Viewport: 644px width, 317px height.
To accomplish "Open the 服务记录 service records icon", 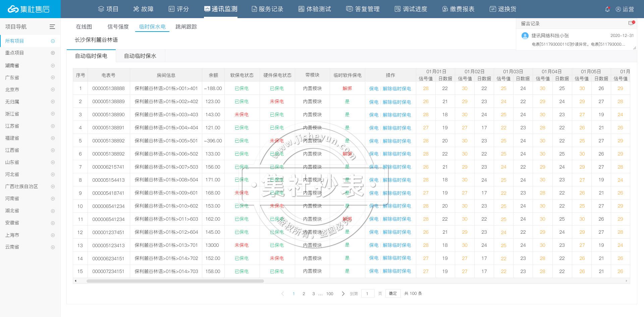I will pos(267,9).
